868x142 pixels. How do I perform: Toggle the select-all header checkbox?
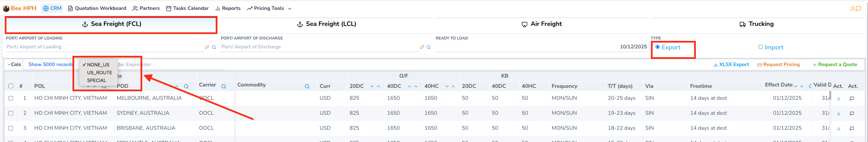coord(11,86)
